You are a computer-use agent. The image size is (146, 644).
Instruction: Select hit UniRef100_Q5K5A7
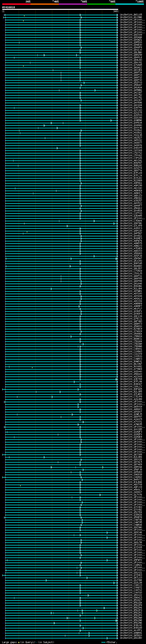pos(131,259)
